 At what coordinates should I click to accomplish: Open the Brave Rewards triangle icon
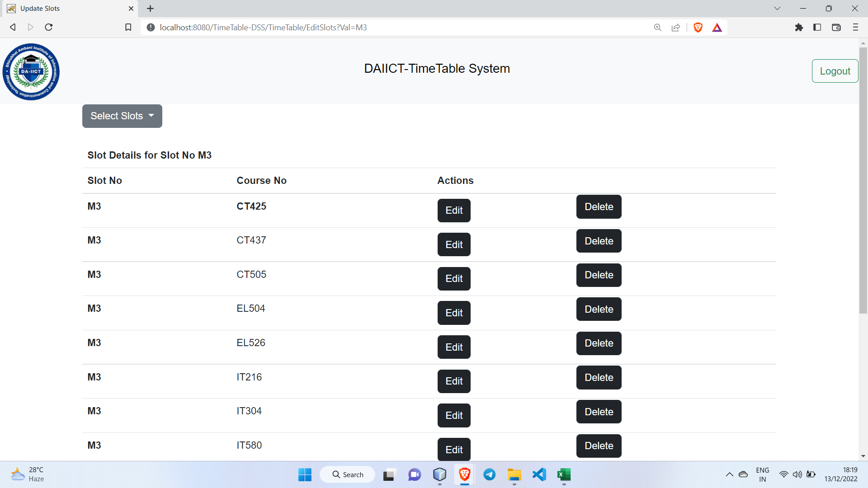pos(717,28)
